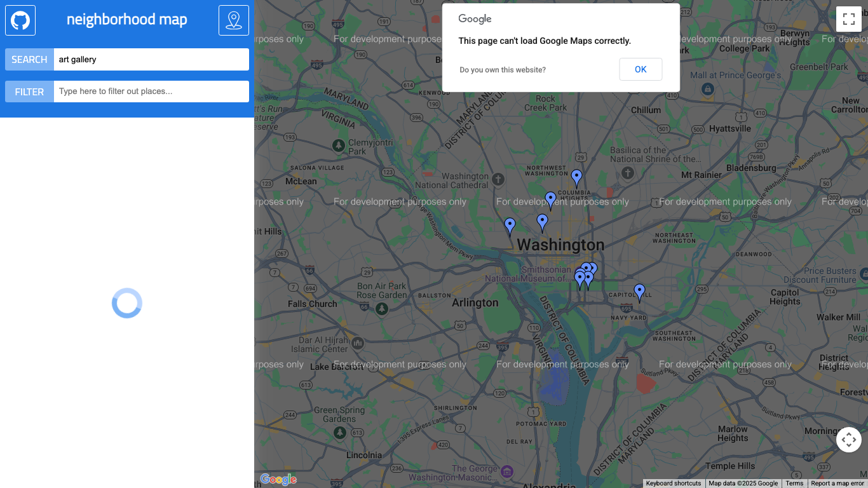
Task: Toggle fullscreen map view
Action: coord(849,19)
